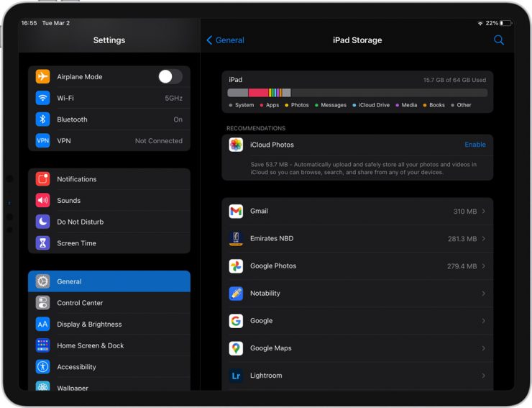Tap Emirates NBD 281.3 MB value

point(462,239)
